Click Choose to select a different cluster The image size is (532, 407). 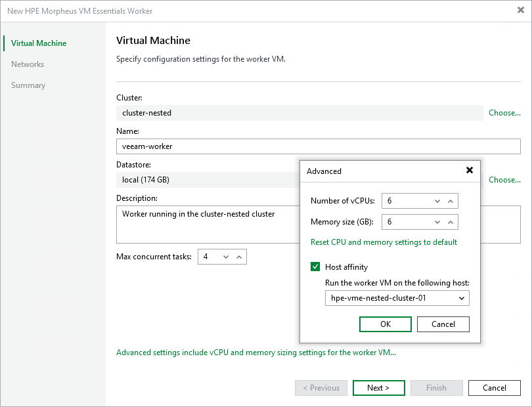[504, 113]
